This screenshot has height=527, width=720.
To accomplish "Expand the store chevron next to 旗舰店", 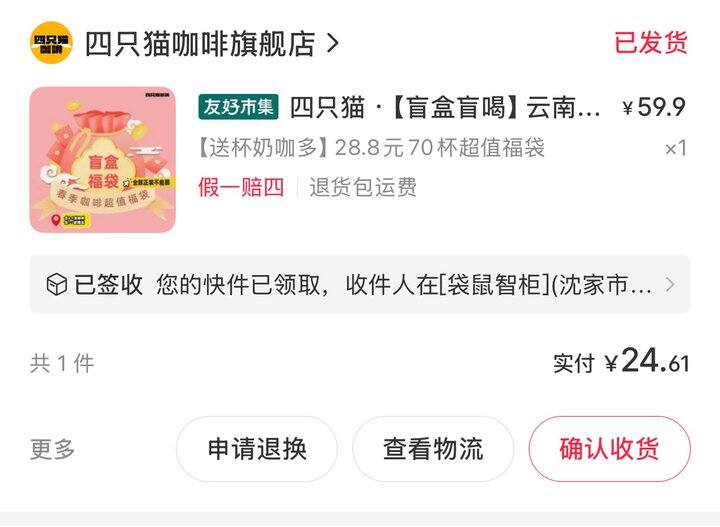I will pos(332,44).
